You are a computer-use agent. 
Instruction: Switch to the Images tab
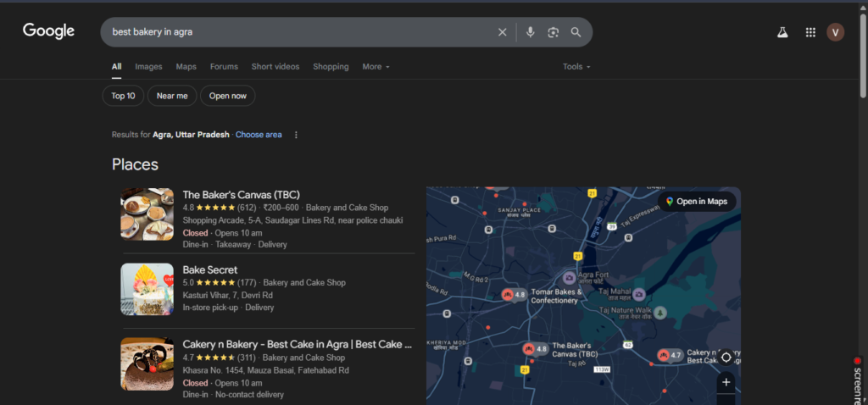click(148, 67)
